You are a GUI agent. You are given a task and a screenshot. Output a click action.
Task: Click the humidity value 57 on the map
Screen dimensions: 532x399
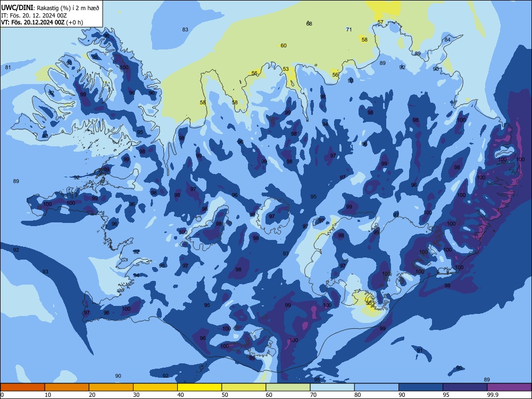pyautogui.click(x=380, y=22)
